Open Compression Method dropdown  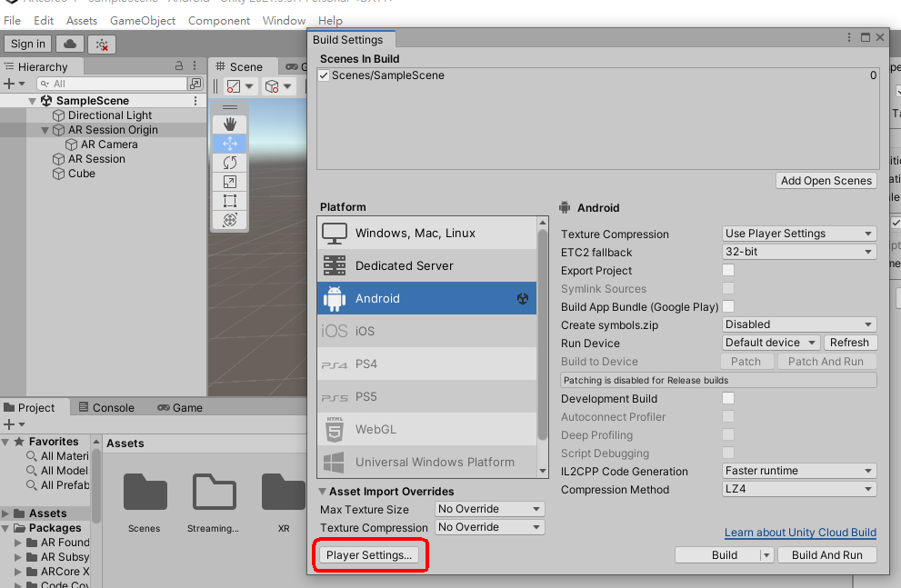pyautogui.click(x=799, y=489)
